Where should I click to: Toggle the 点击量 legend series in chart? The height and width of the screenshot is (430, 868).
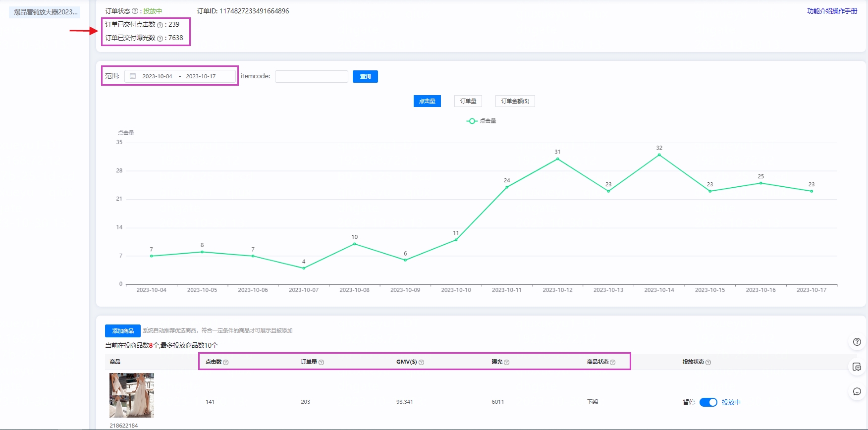coord(481,121)
